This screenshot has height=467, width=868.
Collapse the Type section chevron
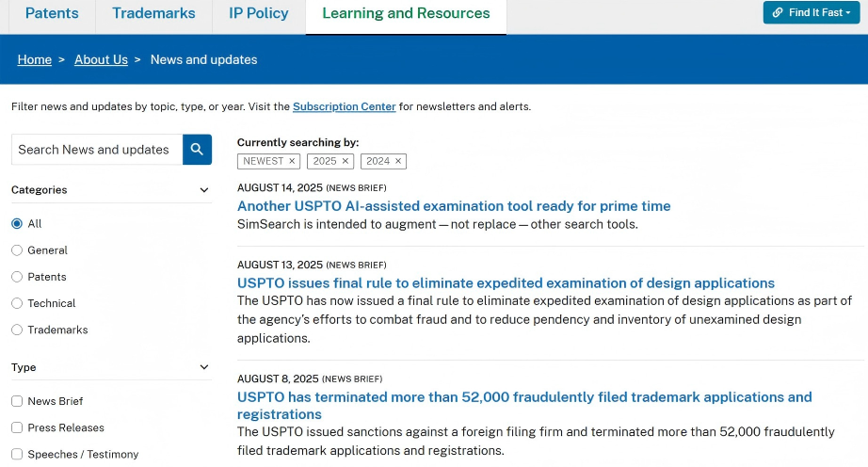tap(204, 367)
